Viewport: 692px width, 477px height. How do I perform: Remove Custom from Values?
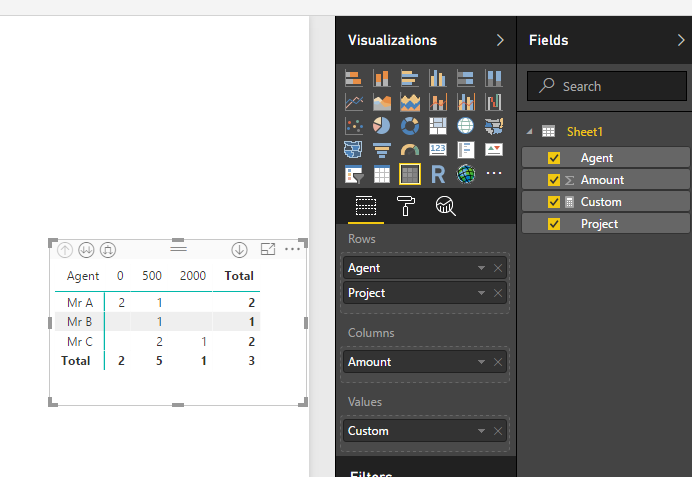click(x=498, y=431)
